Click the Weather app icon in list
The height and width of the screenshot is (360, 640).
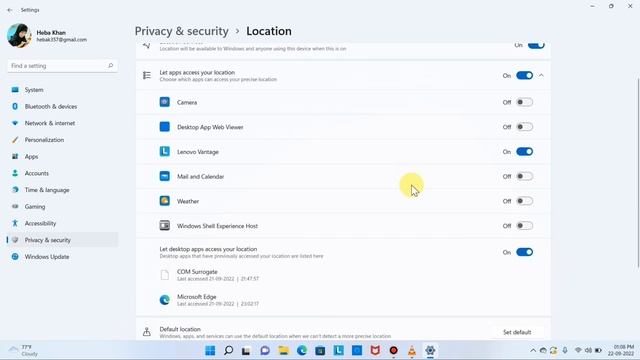(x=164, y=201)
